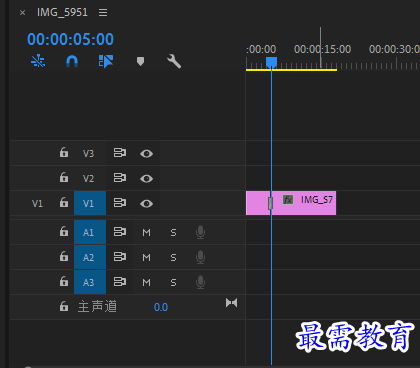Mute track A1
Viewport: 420px width, 368px height.
[x=146, y=232]
